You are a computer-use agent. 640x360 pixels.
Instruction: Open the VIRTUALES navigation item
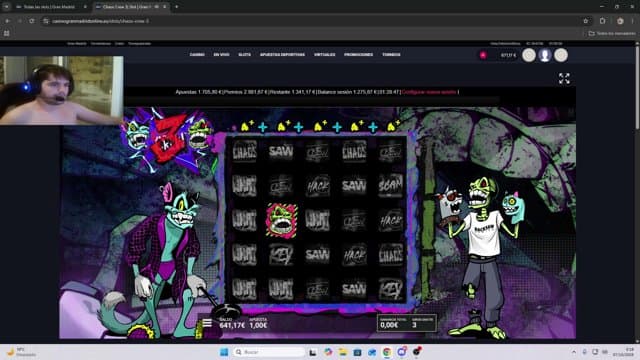point(324,55)
